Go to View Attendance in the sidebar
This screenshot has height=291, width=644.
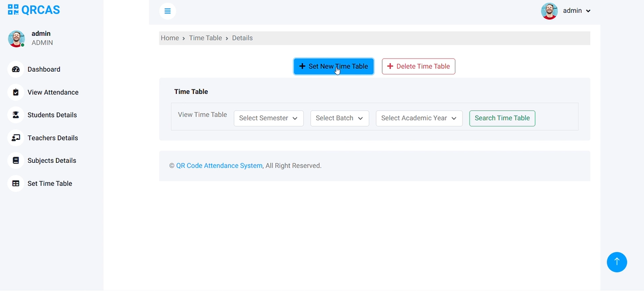click(x=53, y=92)
